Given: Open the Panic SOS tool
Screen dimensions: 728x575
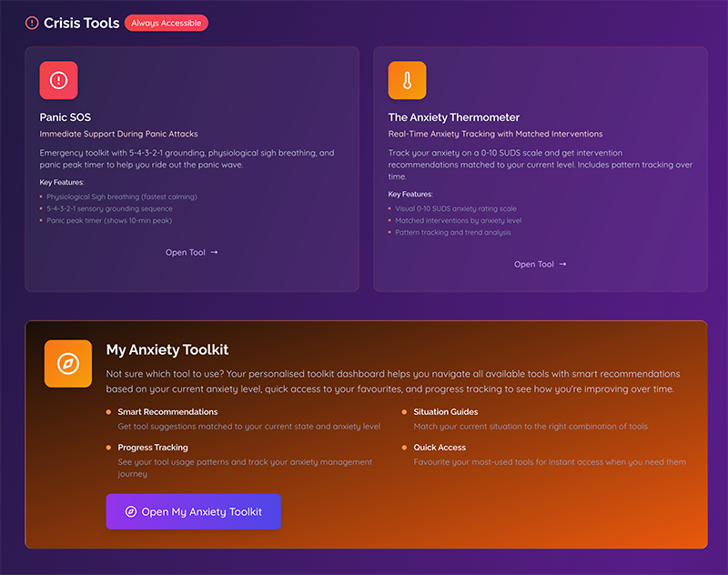Looking at the screenshot, I should [191, 252].
